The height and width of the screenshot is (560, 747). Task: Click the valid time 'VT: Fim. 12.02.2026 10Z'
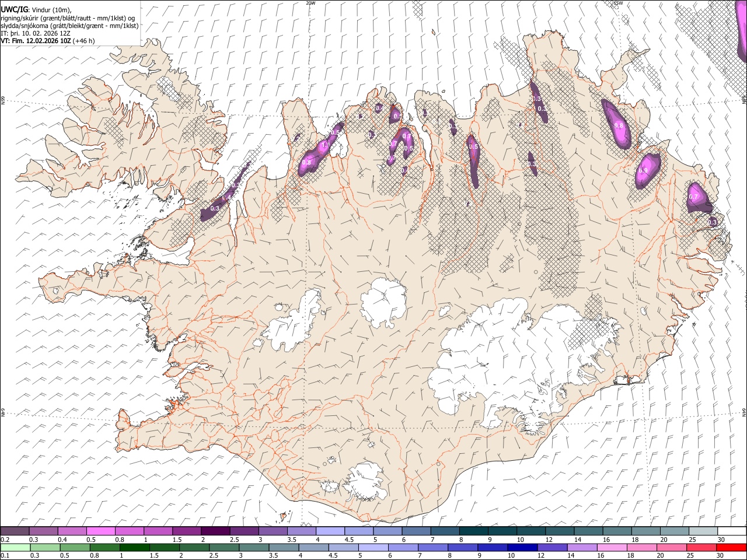click(x=36, y=41)
